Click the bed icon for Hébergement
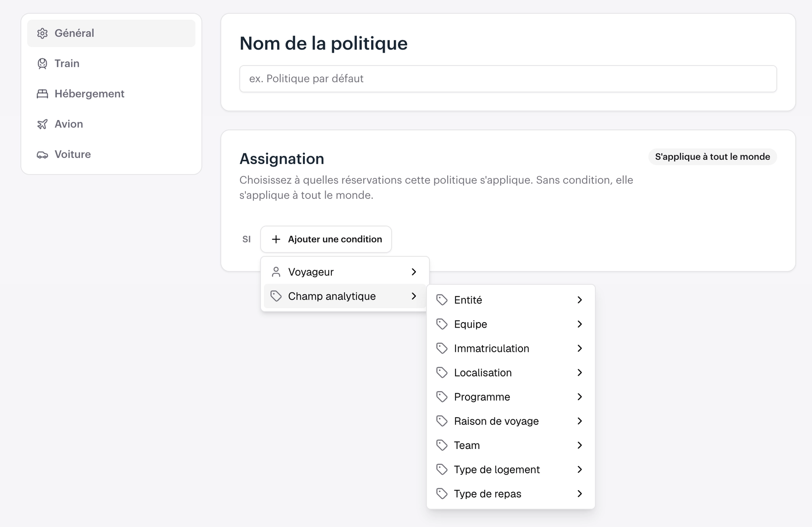Viewport: 812px width, 527px height. (x=42, y=94)
